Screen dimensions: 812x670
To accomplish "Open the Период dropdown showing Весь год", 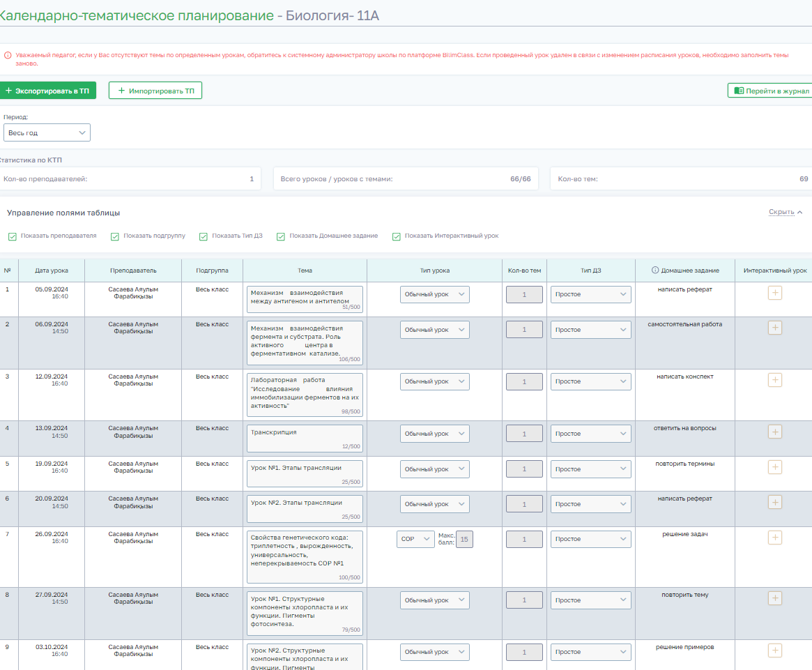I will point(47,132).
